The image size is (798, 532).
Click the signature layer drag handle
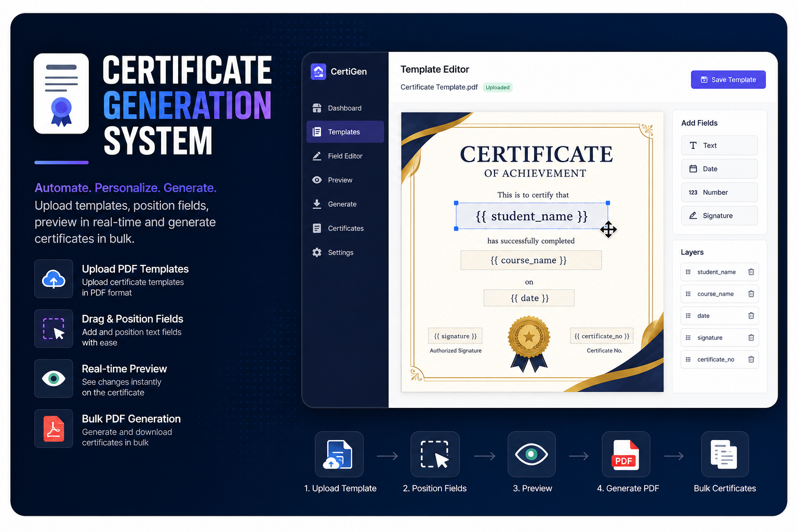click(688, 337)
